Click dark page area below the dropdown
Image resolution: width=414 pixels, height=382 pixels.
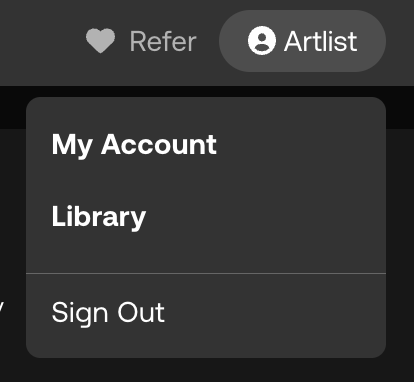coord(207,371)
